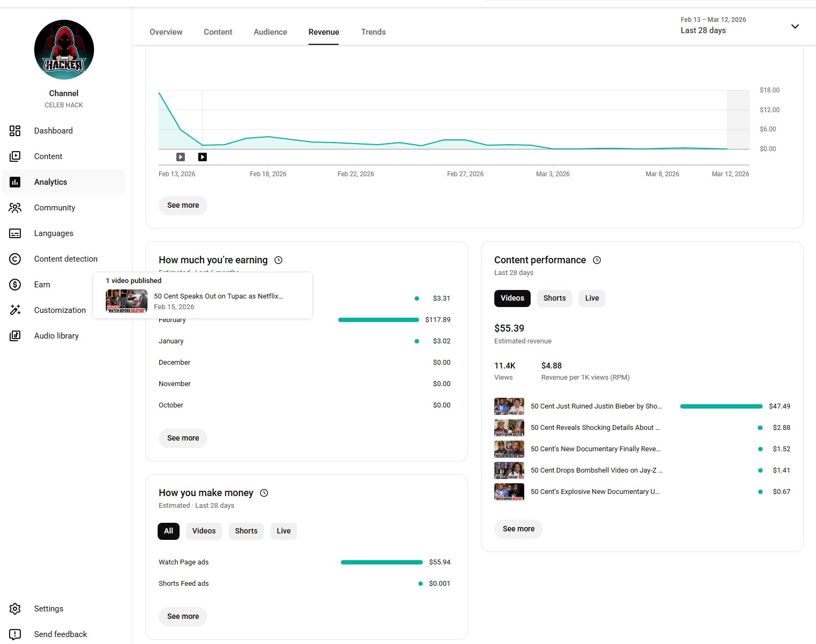The height and width of the screenshot is (644, 816).
Task: Select Videos filter under How you make money
Action: click(204, 531)
